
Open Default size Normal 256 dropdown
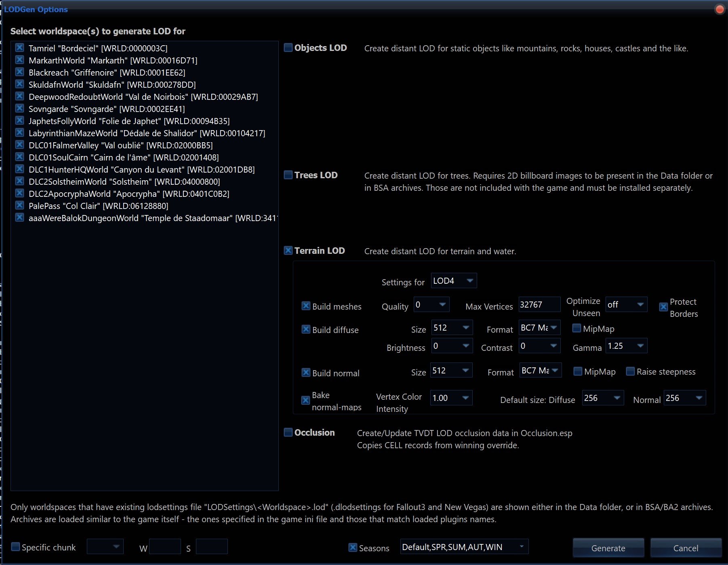685,398
